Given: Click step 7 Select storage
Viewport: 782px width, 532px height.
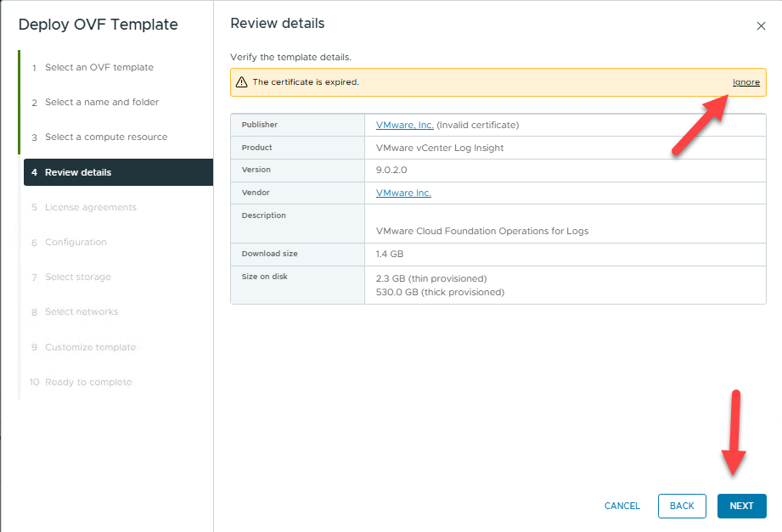Looking at the screenshot, I should (77, 277).
